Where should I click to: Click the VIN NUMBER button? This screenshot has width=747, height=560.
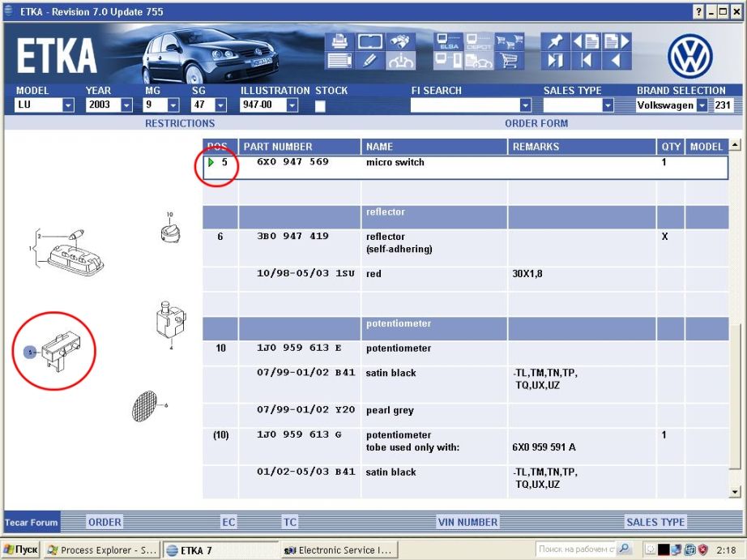click(467, 522)
